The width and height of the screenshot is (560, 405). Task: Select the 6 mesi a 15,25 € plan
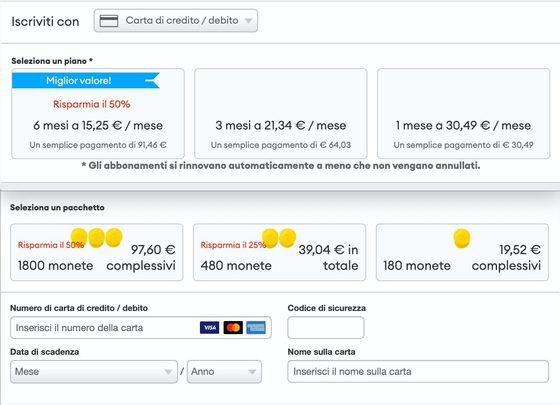click(98, 114)
